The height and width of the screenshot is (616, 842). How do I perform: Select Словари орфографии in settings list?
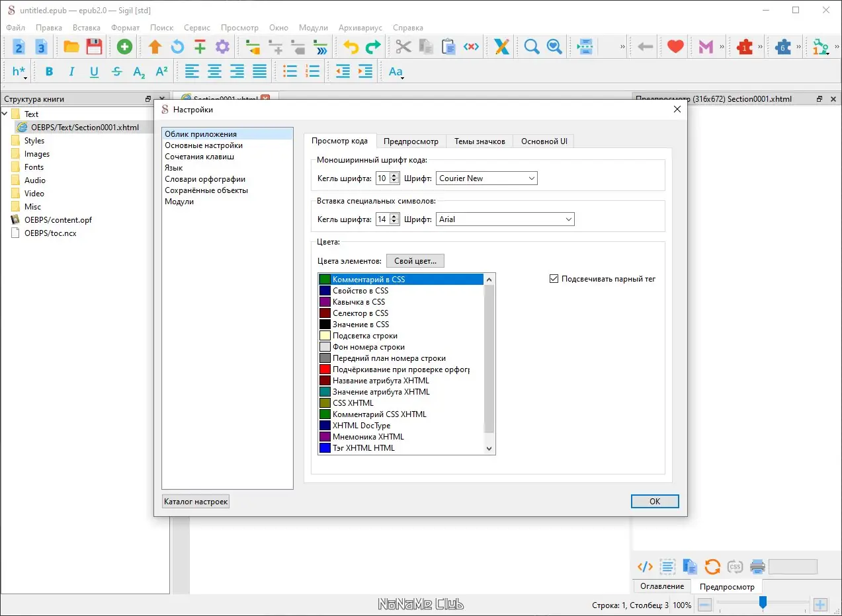pyautogui.click(x=205, y=179)
